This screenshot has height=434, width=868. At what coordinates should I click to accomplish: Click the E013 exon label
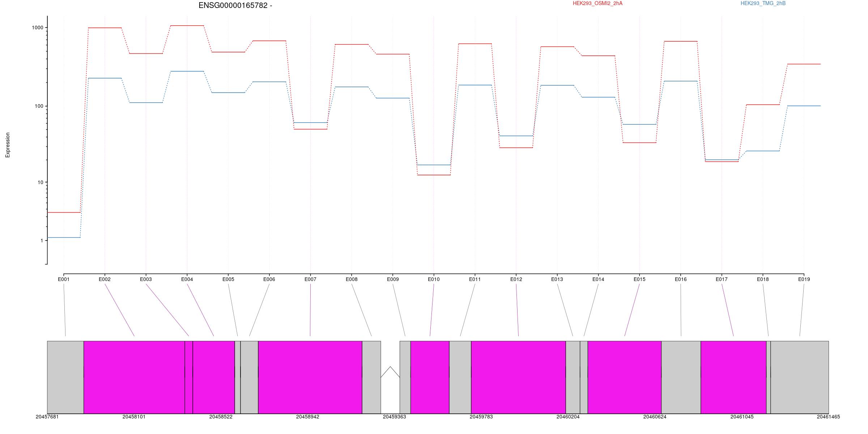tap(557, 279)
